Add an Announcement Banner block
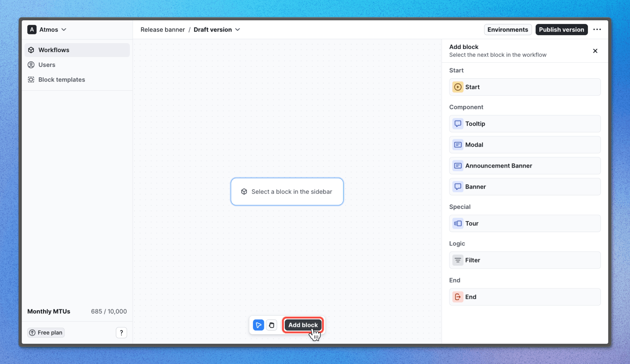 click(x=525, y=166)
